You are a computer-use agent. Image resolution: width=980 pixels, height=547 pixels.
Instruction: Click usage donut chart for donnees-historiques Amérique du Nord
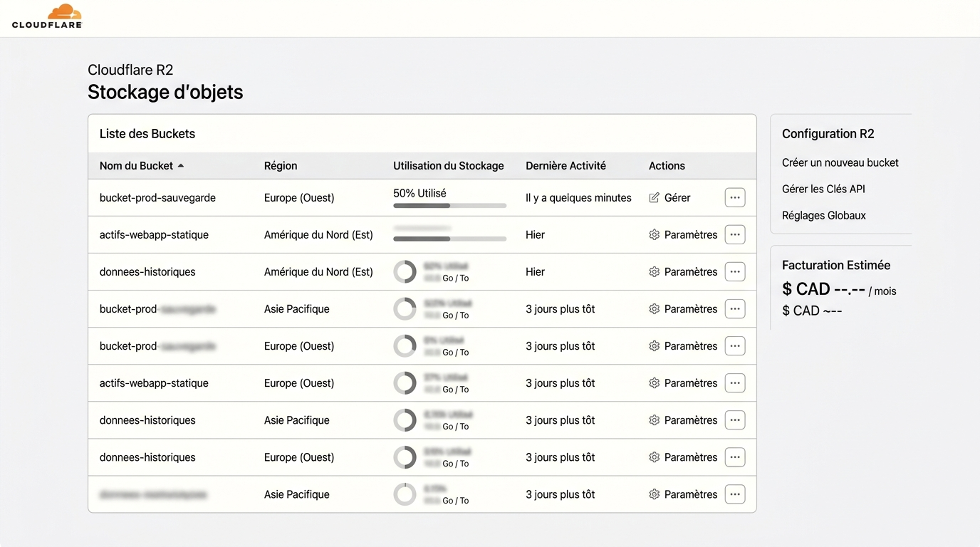coord(405,271)
